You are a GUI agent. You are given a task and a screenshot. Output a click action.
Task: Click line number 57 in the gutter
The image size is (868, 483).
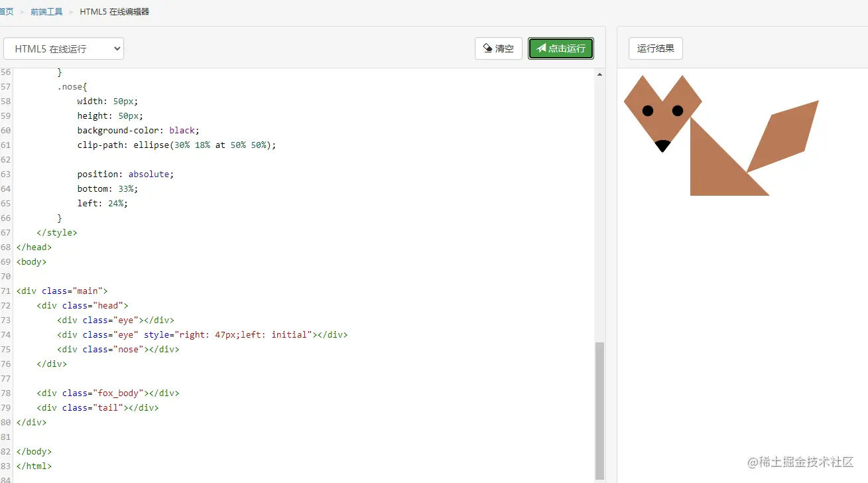click(x=7, y=86)
